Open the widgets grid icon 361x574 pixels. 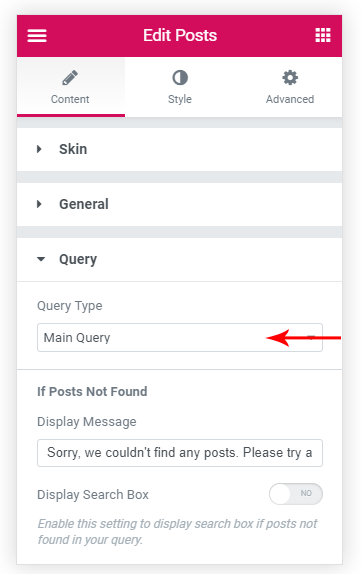pos(323,35)
